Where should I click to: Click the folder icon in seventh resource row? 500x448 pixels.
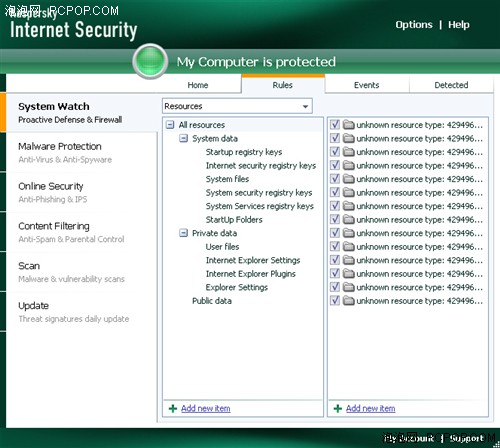click(349, 206)
